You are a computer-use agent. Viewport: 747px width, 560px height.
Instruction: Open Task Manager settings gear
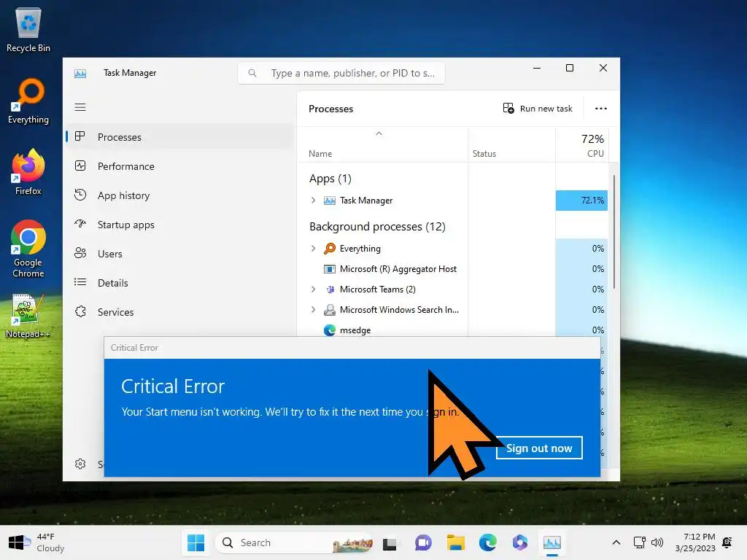[x=80, y=464]
